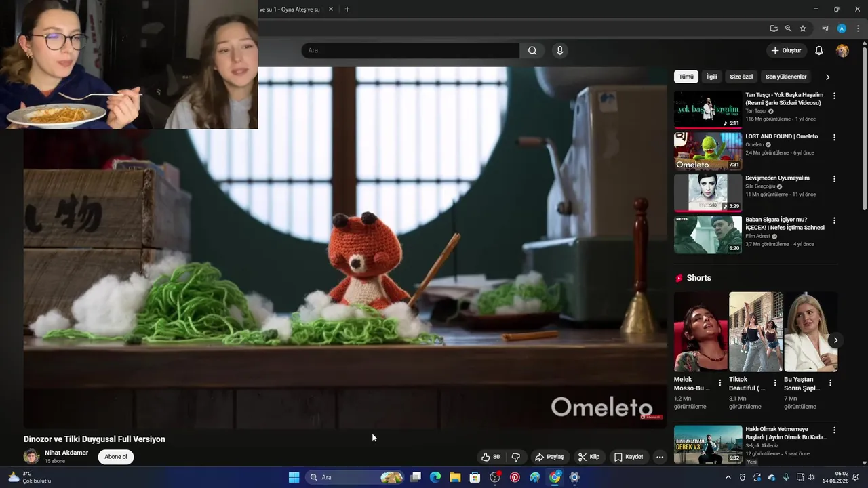Open File Explorer from the taskbar
Screen dimensions: 868x488
[x=455, y=477]
